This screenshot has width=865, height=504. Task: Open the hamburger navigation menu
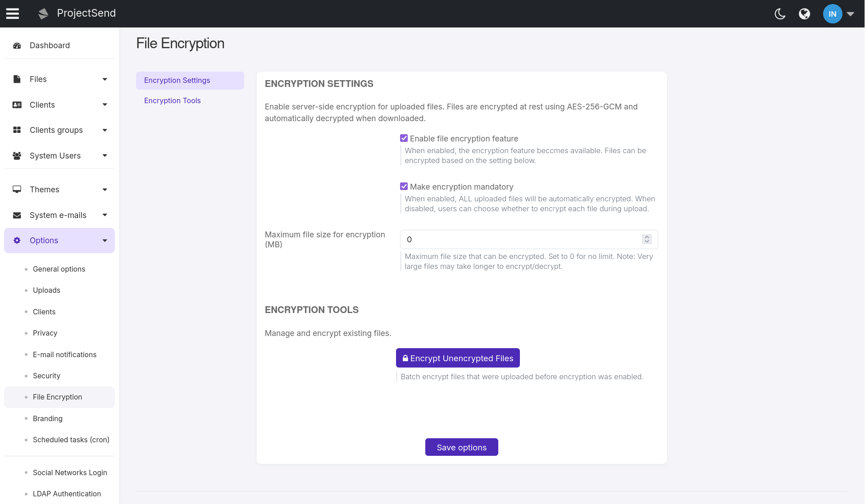(12, 14)
